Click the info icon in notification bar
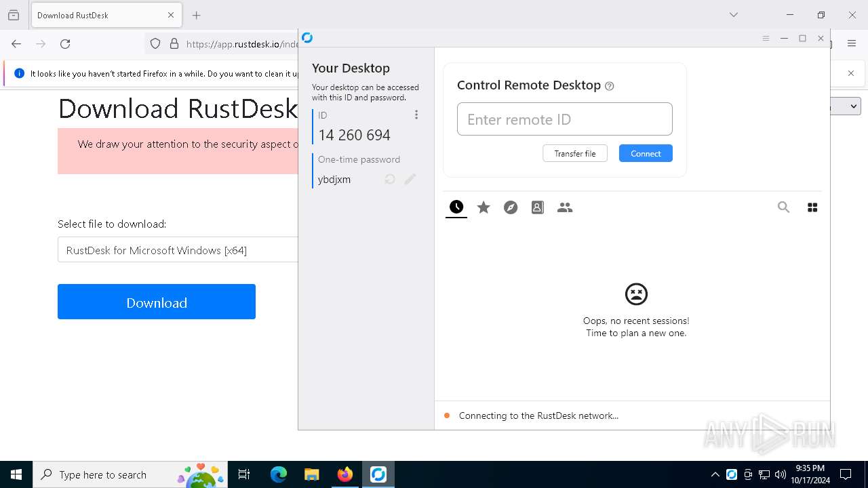868x488 pixels. coord(19,73)
